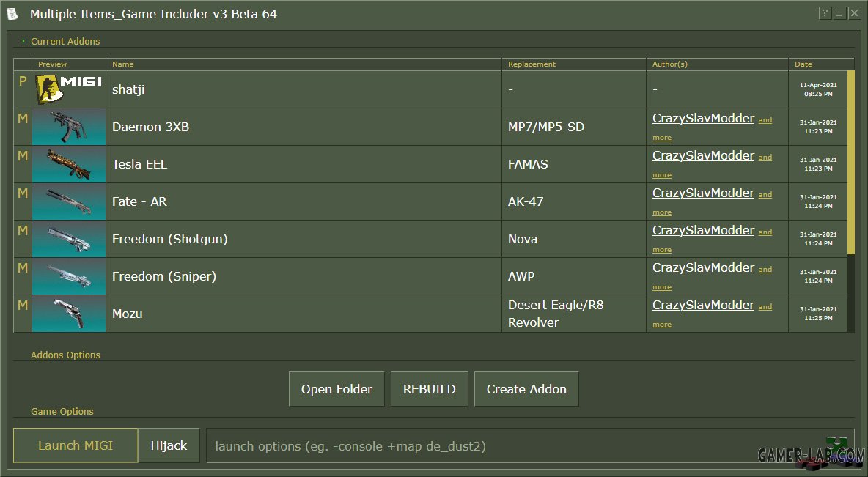This screenshot has width=868, height=477.
Task: Select the Mozu addon name
Action: 128,314
